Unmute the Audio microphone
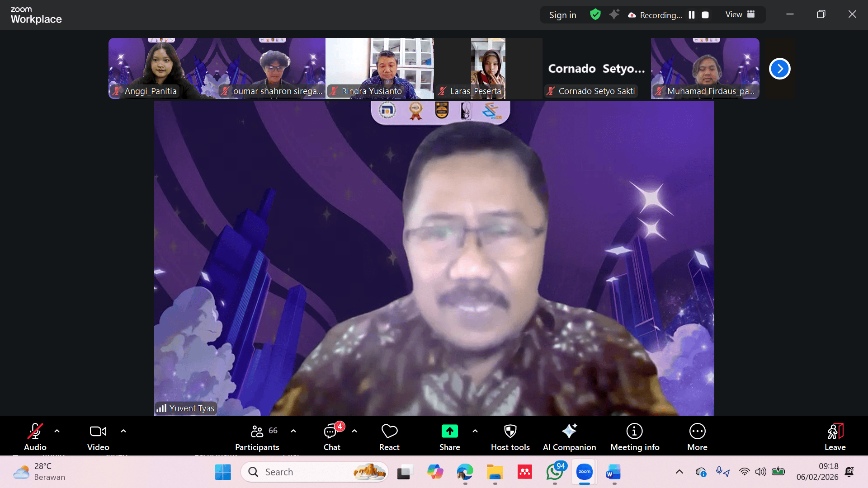This screenshot has width=868, height=488. click(x=35, y=436)
